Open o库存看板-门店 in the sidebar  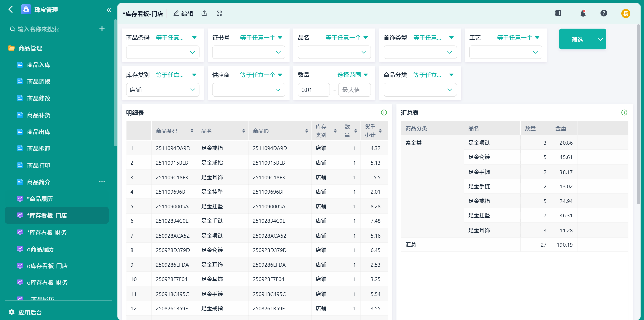(x=57, y=266)
